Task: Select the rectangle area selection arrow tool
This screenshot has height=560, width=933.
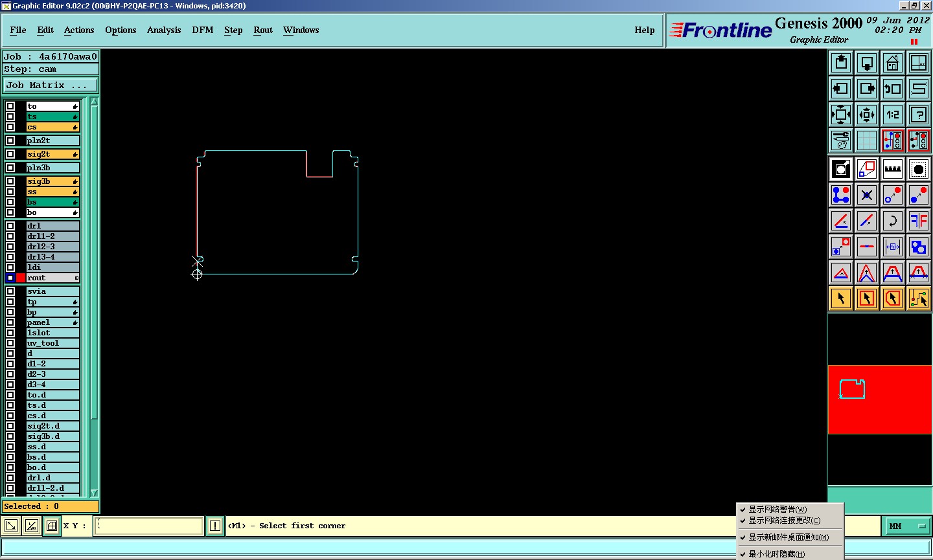Action: pos(867,298)
